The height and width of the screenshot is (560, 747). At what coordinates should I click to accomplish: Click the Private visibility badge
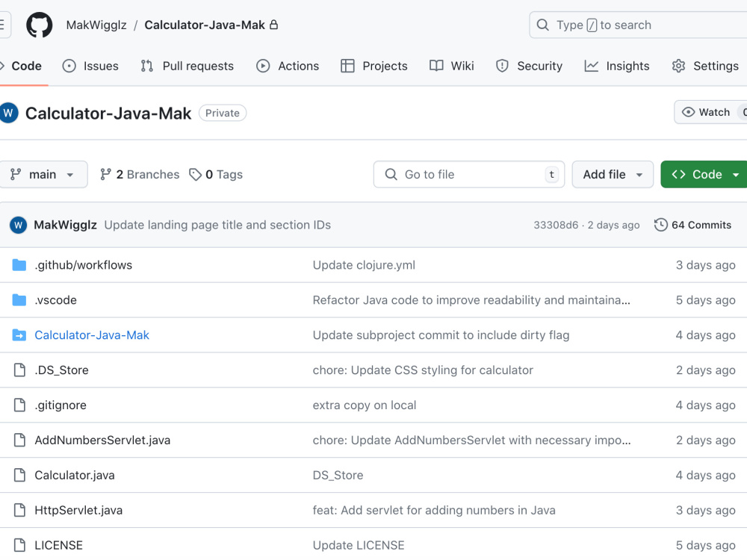click(223, 113)
